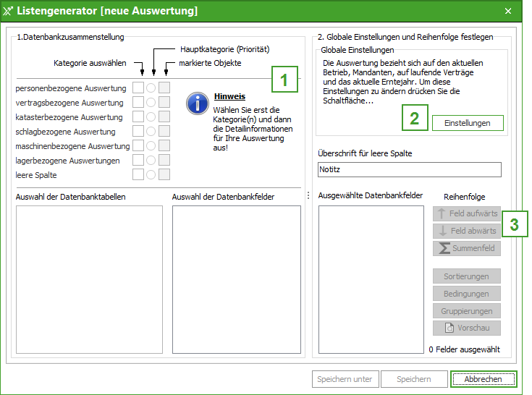The image size is (532, 395).
Task: Toggle markierte Objekte for lagerbezogene Auswertungen
Action: (x=164, y=160)
